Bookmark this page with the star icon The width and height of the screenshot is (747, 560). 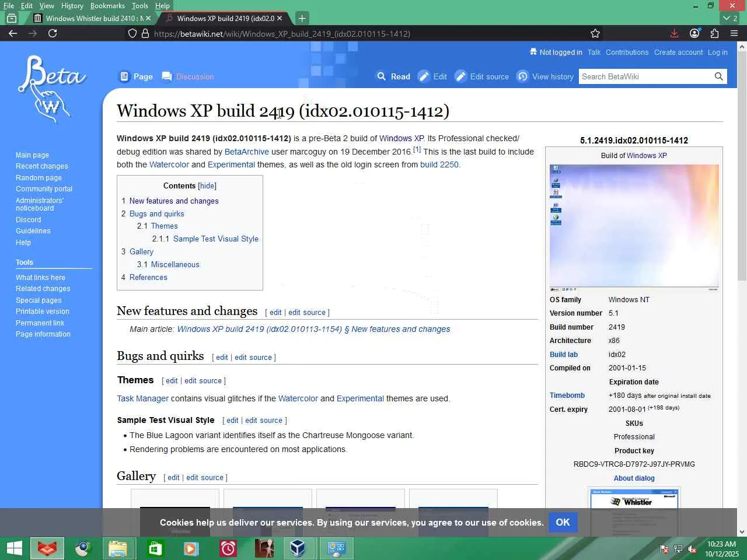coord(595,33)
